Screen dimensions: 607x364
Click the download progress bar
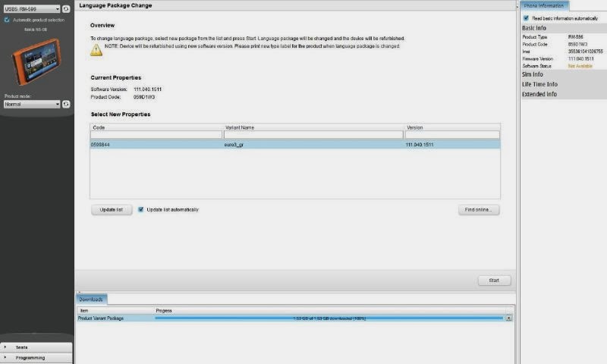tap(329, 318)
